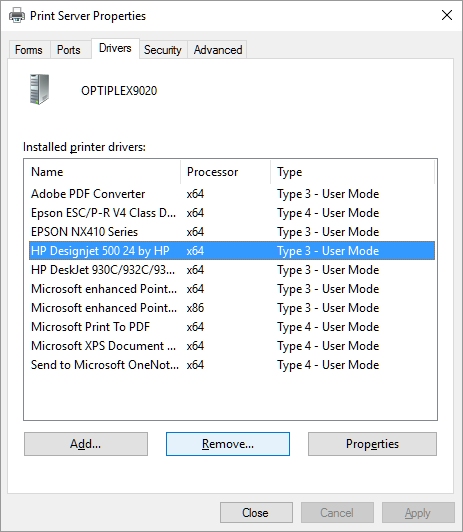Switch to the Forms tab
This screenshot has width=463, height=532.
coord(29,50)
